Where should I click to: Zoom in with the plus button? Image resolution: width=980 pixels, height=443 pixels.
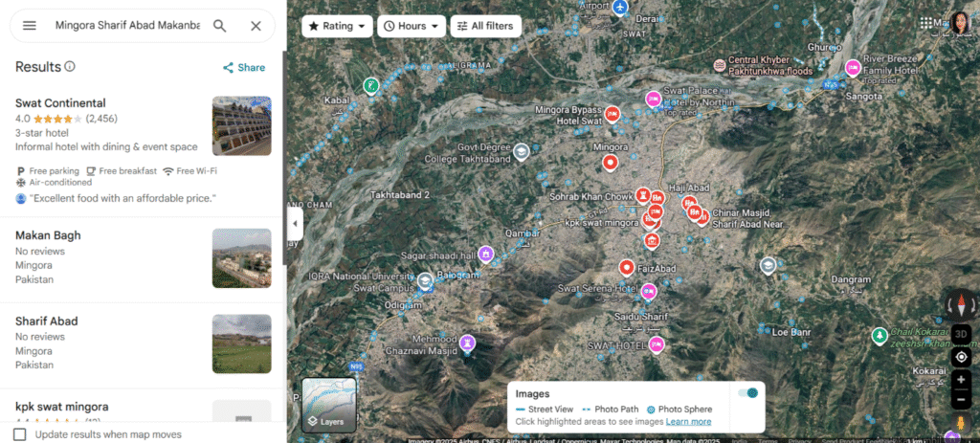pos(961,380)
